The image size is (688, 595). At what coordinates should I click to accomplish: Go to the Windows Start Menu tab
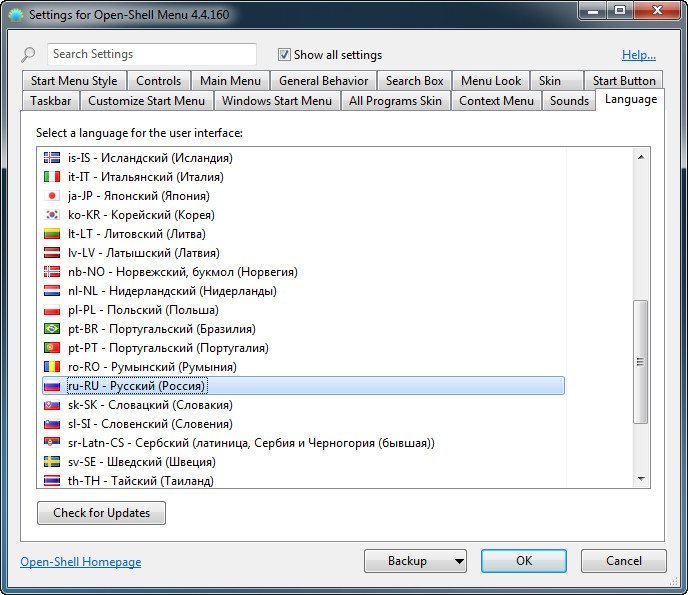pos(277,100)
